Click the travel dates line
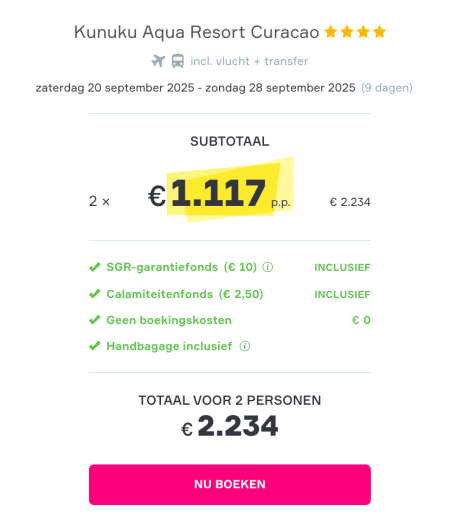The image size is (450, 517). [195, 88]
